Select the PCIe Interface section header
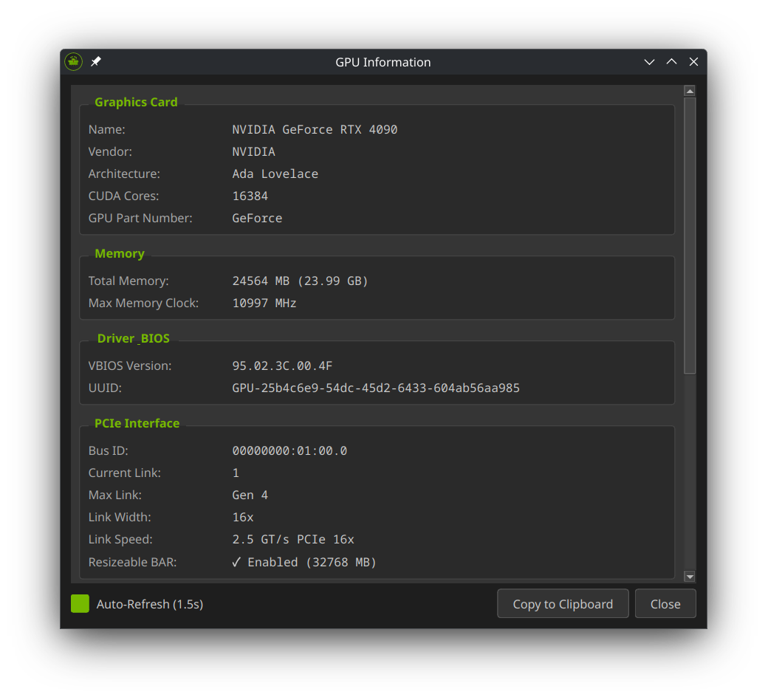This screenshot has height=700, width=768. [x=137, y=423]
